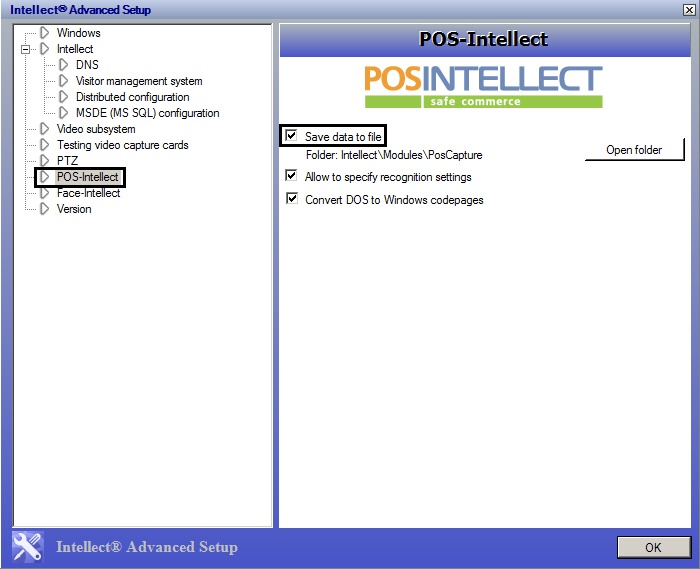Open the DNS settings item
The height and width of the screenshot is (569, 700).
87,65
